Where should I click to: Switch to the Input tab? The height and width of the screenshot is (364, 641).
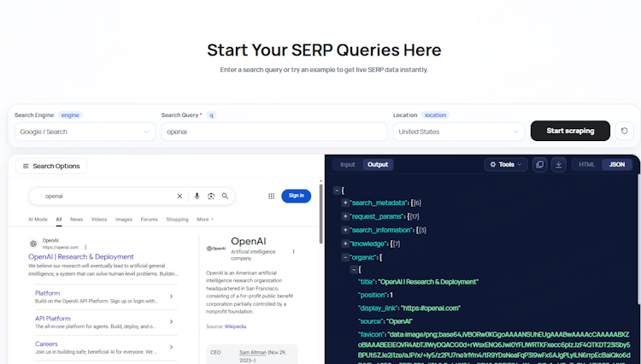pyautogui.click(x=348, y=165)
